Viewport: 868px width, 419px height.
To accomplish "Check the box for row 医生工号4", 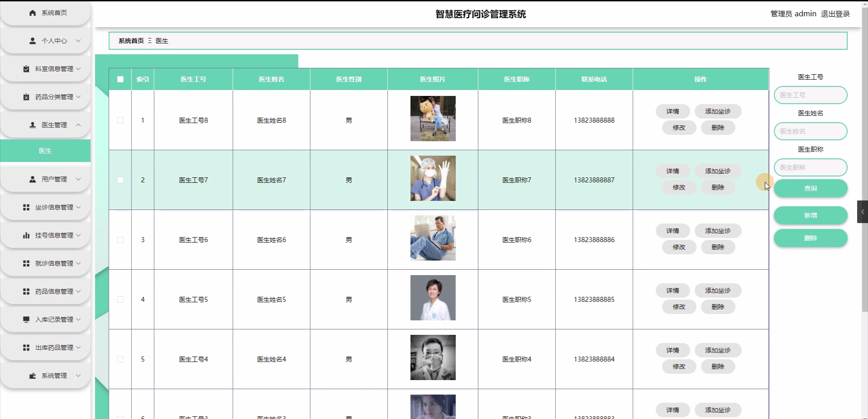I will tap(120, 359).
